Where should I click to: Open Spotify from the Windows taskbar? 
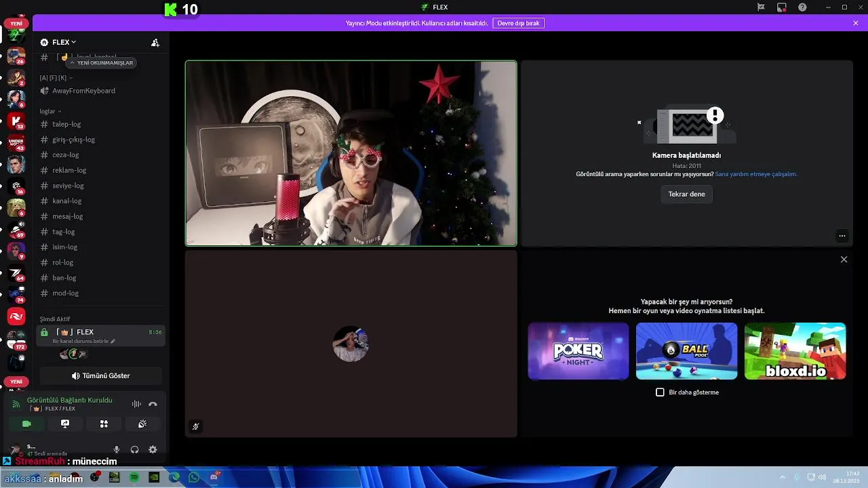coord(134,477)
